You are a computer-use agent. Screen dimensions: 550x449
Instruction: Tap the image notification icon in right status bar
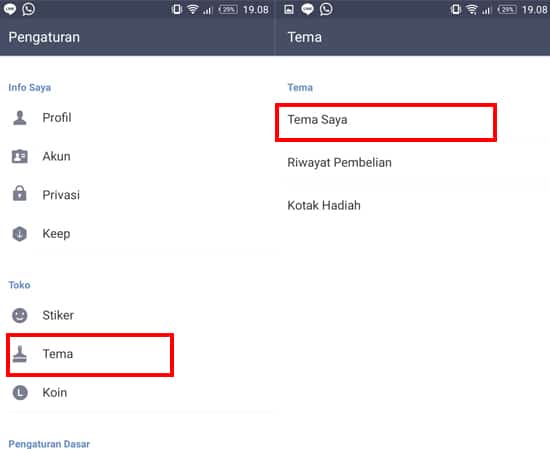click(289, 9)
